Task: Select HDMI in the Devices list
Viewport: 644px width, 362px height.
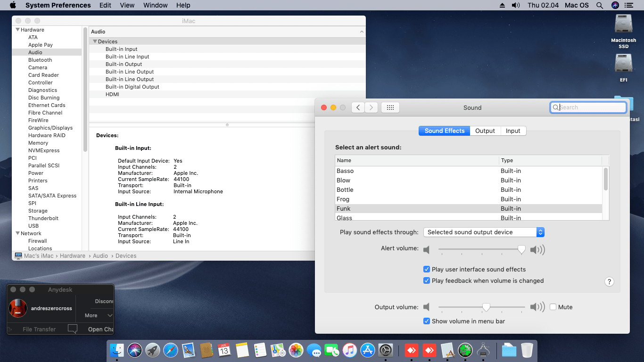Action: 227,94
